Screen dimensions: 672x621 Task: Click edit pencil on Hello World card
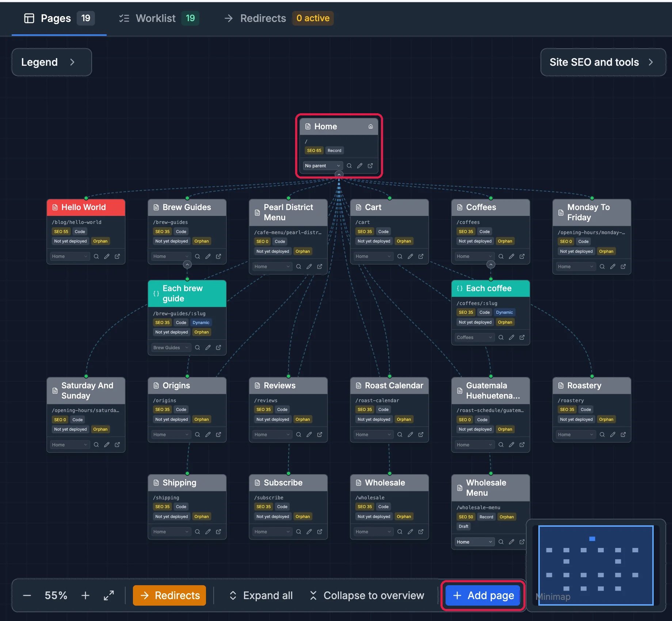click(x=107, y=256)
